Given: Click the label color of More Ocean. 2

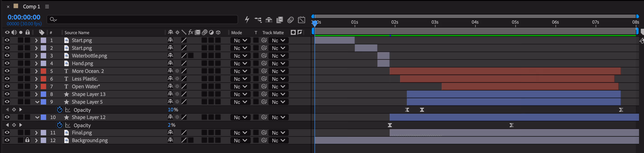Looking at the screenshot, I should click(x=43, y=71).
